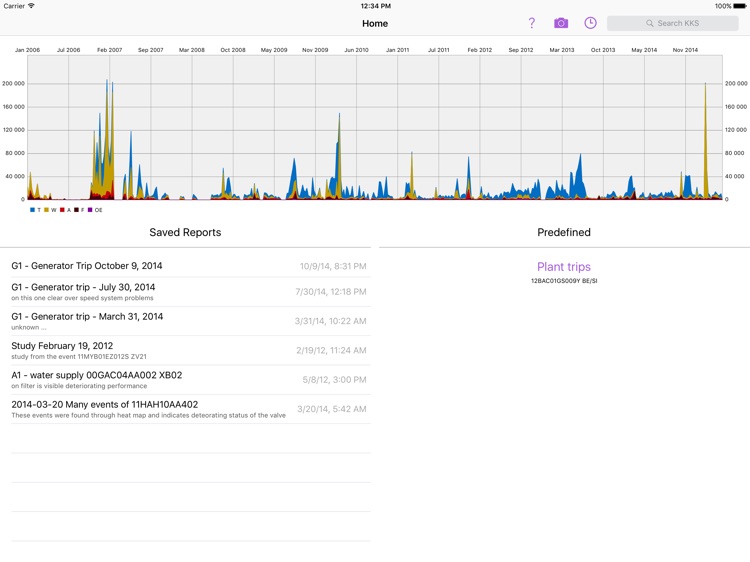Open the Plant trips predefined report
The height and width of the screenshot is (562, 750).
[564, 267]
